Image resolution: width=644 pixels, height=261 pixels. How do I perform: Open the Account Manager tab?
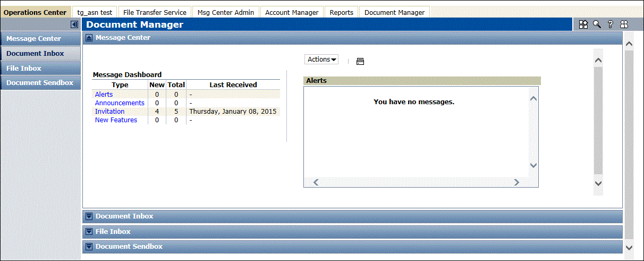(x=292, y=12)
